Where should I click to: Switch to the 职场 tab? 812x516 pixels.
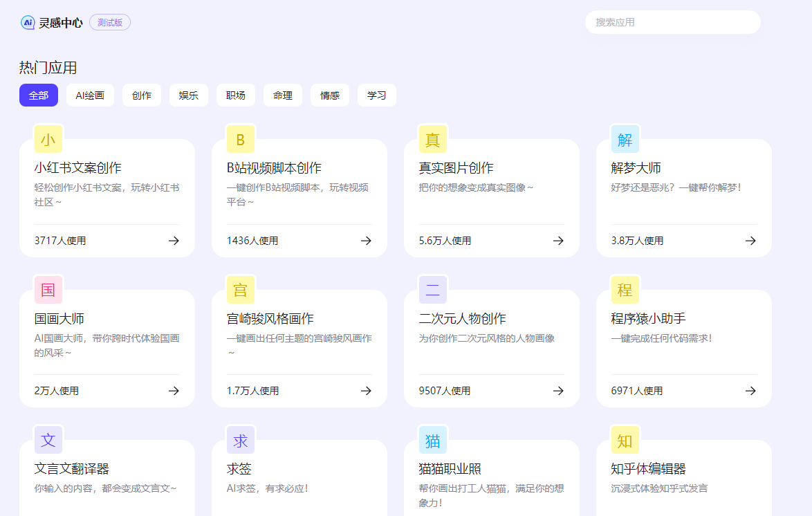[x=236, y=95]
